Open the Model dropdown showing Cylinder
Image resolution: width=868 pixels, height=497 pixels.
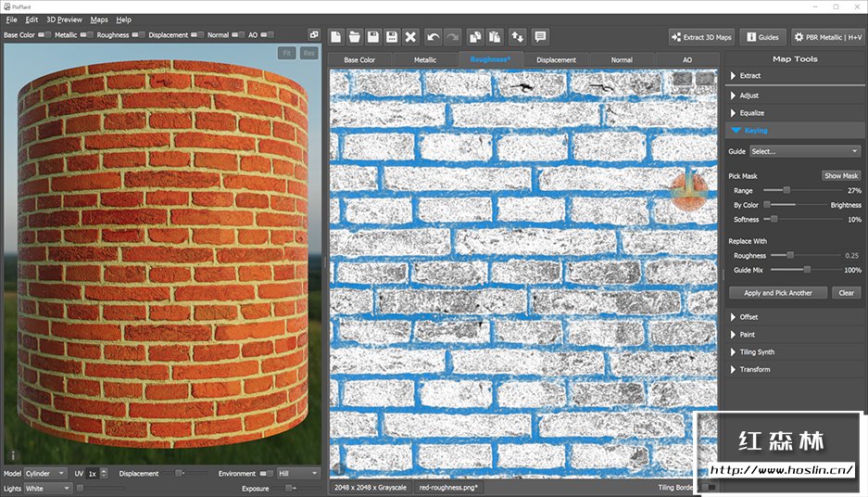pyautogui.click(x=45, y=474)
